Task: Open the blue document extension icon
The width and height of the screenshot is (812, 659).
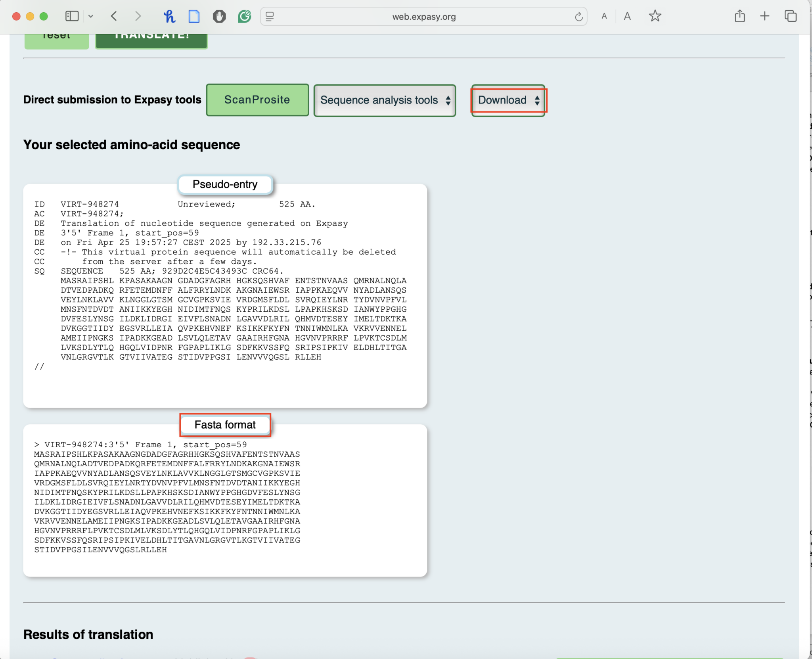Action: [194, 16]
